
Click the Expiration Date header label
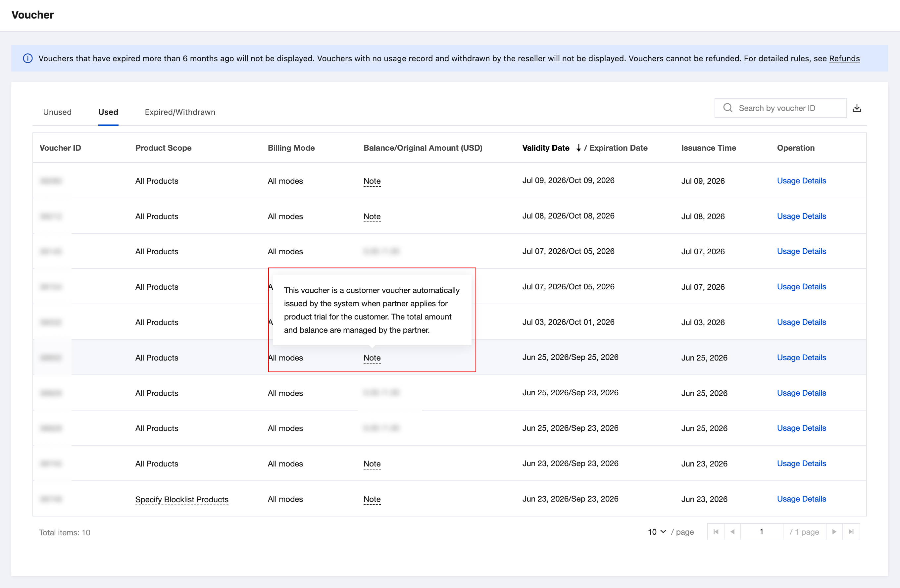[618, 148]
